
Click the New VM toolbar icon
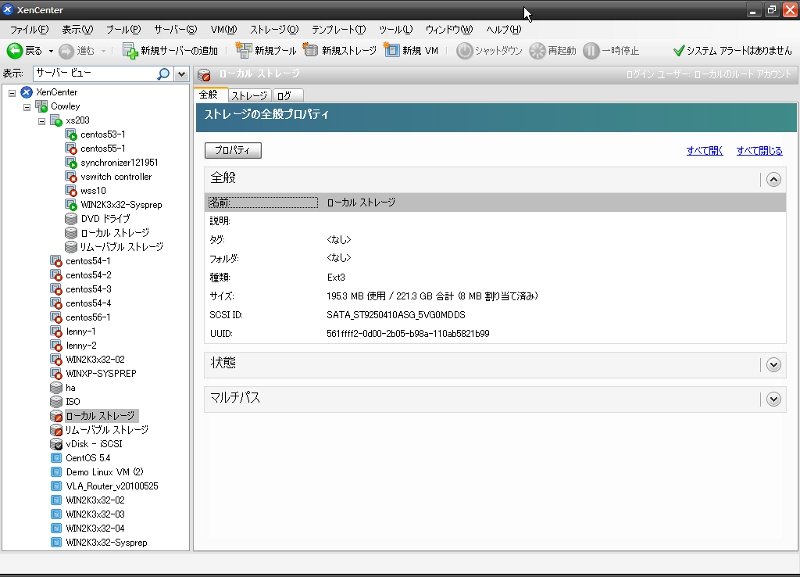tap(391, 50)
